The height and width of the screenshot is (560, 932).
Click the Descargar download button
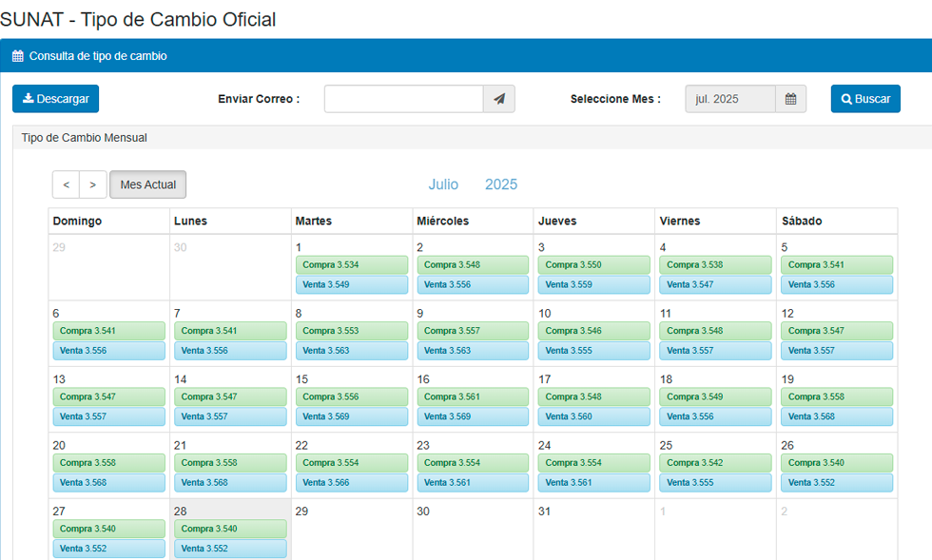[55, 99]
